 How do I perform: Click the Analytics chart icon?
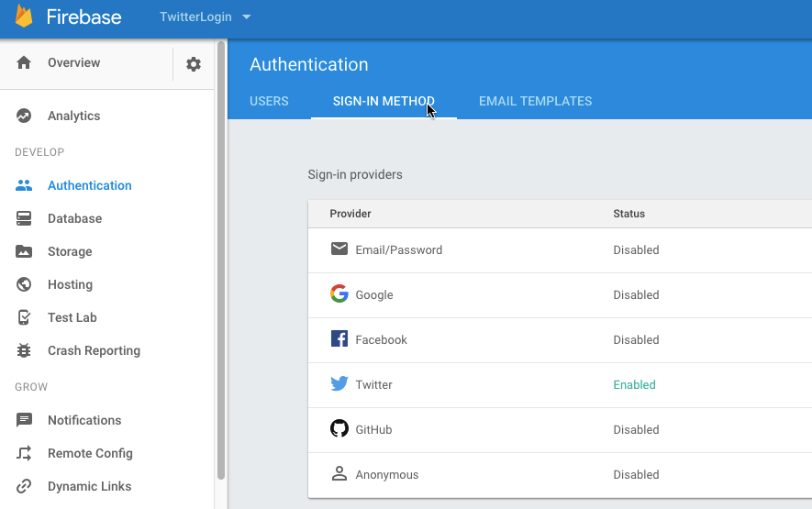[x=25, y=116]
